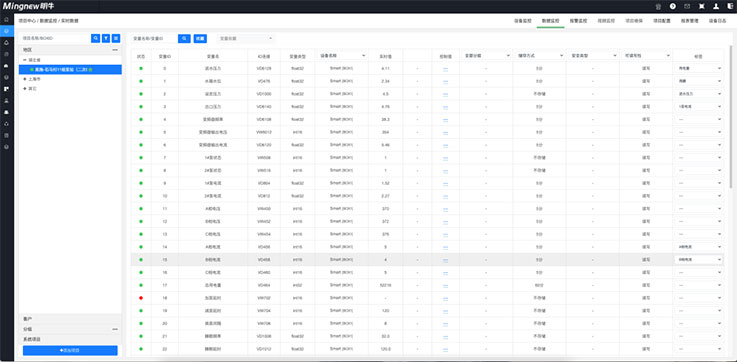737x362 pixels.
Task: Open the user profile icon in header
Action: pyautogui.click(x=716, y=7)
